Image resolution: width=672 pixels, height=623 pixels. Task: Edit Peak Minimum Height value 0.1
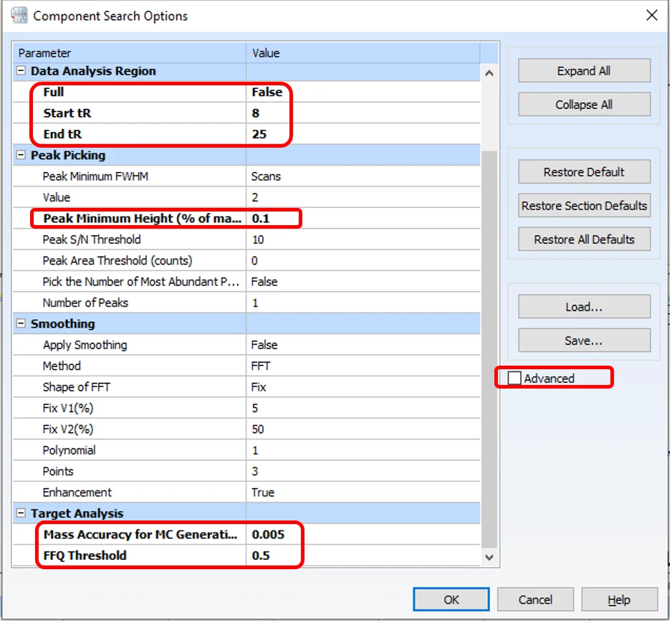tap(364, 219)
